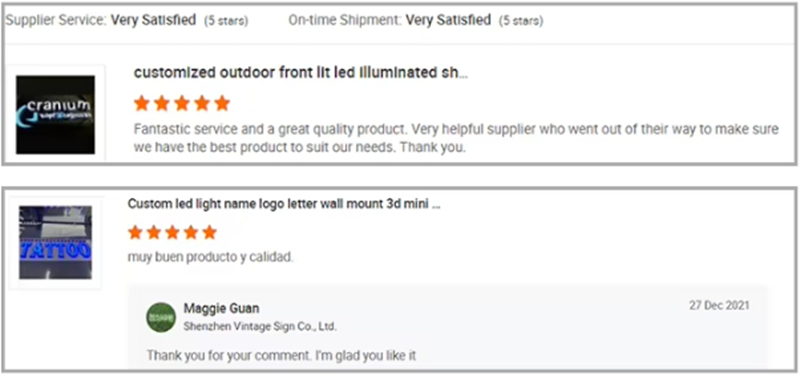
Task: Click the middle star of the TATTOO review
Action: tap(172, 233)
